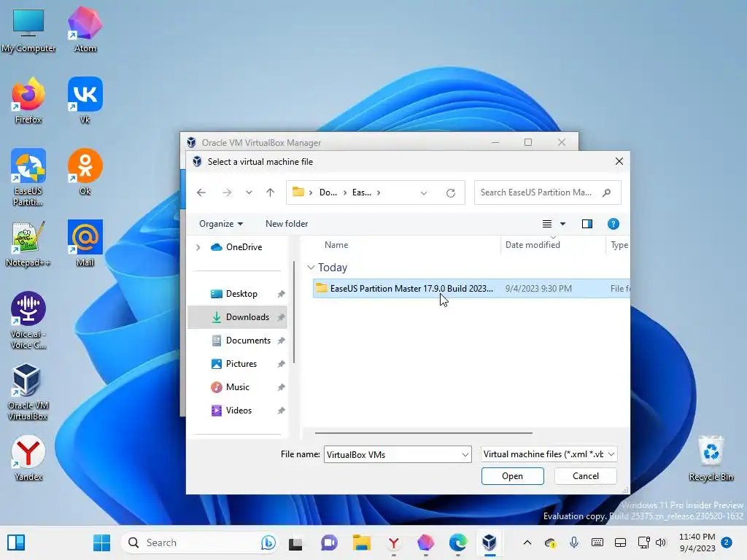Go forward in the file dialog
The height and width of the screenshot is (560, 747).
(227, 192)
